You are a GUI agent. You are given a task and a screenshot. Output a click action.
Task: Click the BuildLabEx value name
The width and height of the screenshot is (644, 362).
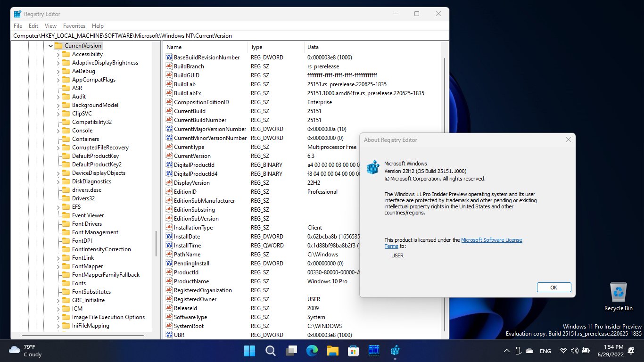coord(187,93)
